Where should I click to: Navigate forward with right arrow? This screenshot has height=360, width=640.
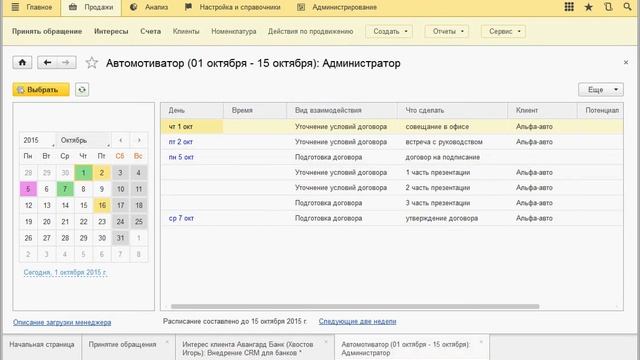(66, 62)
